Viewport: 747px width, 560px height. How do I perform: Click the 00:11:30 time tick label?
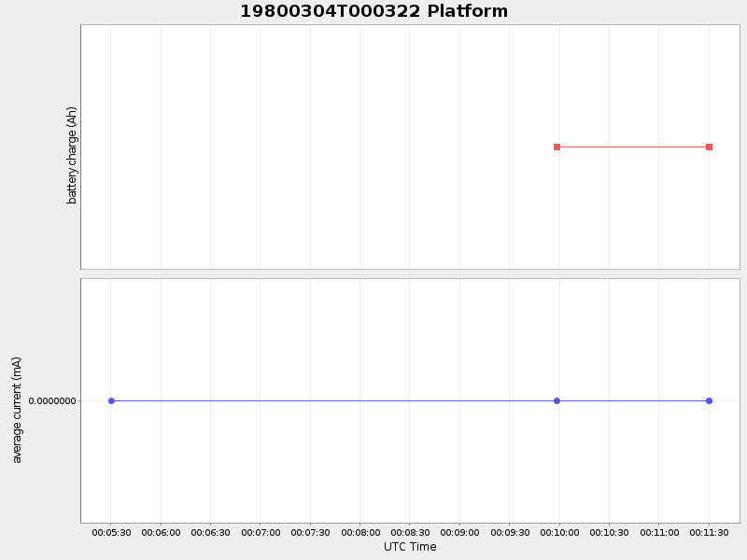pyautogui.click(x=710, y=532)
